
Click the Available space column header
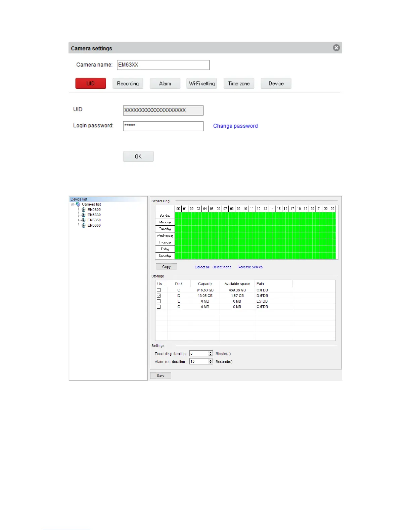237,284
